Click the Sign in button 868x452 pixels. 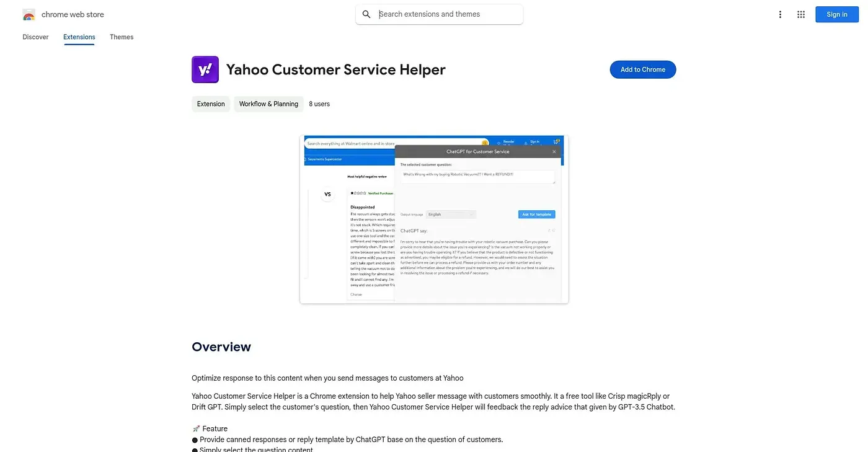837,14
